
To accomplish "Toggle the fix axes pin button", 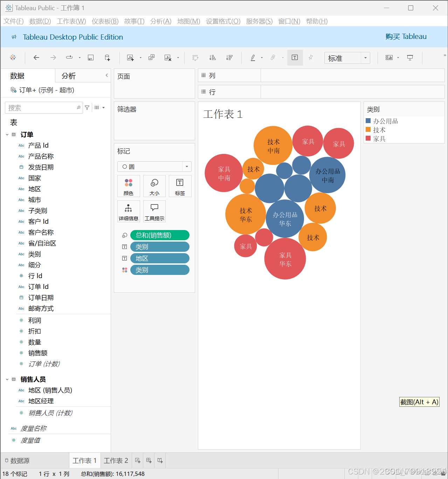I will coord(311,58).
